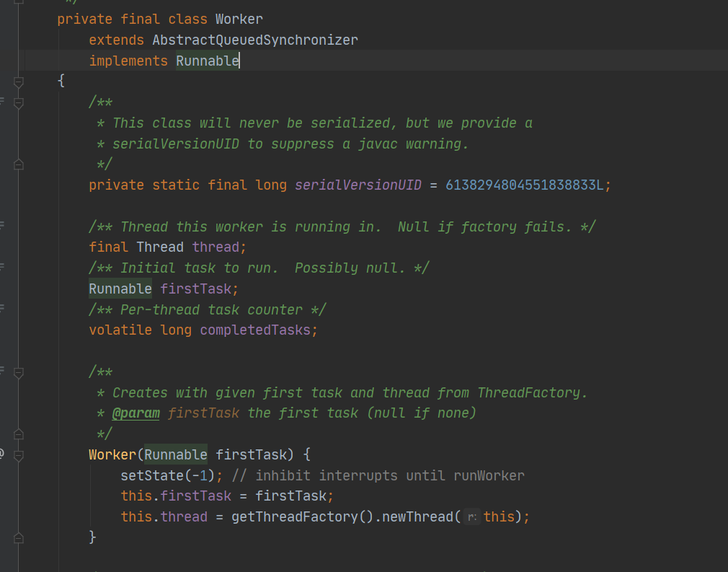Click the @ gutter icon beside Worker constructor
Image resolution: width=728 pixels, height=572 pixels.
[x=2, y=454]
